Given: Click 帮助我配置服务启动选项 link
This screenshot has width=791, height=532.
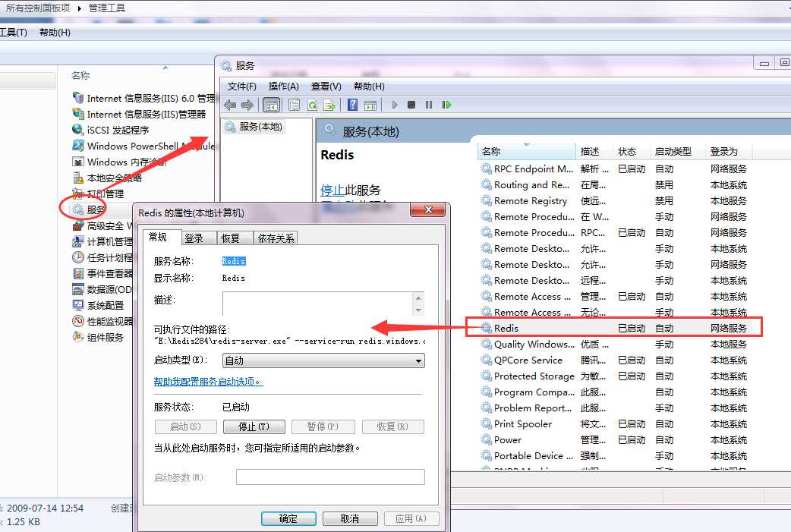Looking at the screenshot, I should [208, 382].
